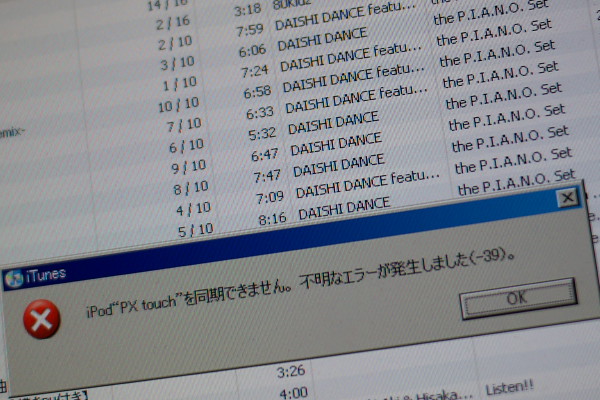Screen dimensions: 600x400
Task: Select track row numbered 1 / 10
Action: pyautogui.click(x=180, y=84)
